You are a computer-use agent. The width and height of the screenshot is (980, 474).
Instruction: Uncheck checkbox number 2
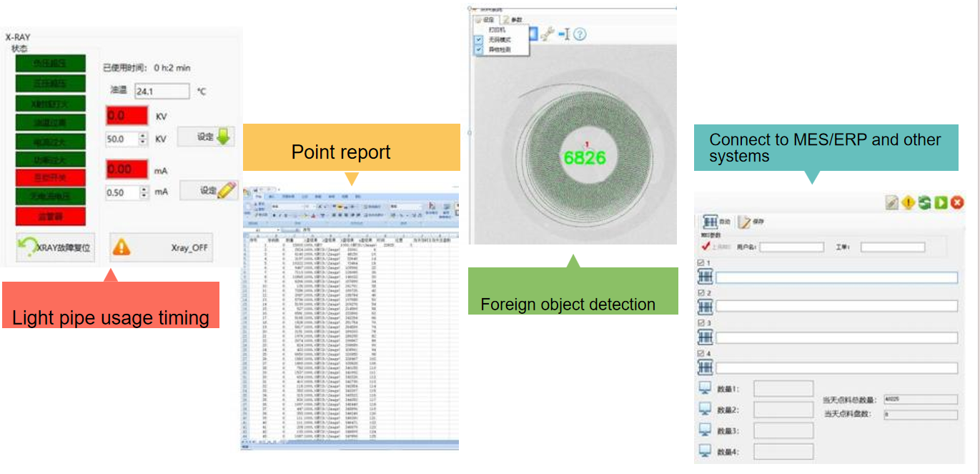701,293
